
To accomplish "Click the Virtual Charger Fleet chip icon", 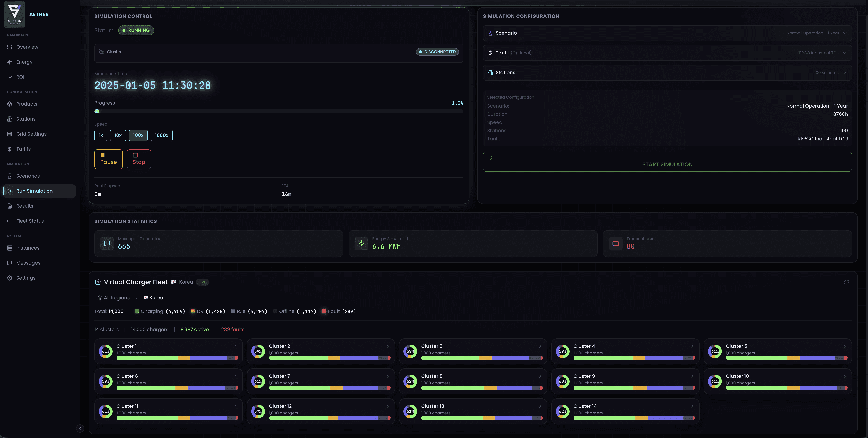I will click(98, 282).
